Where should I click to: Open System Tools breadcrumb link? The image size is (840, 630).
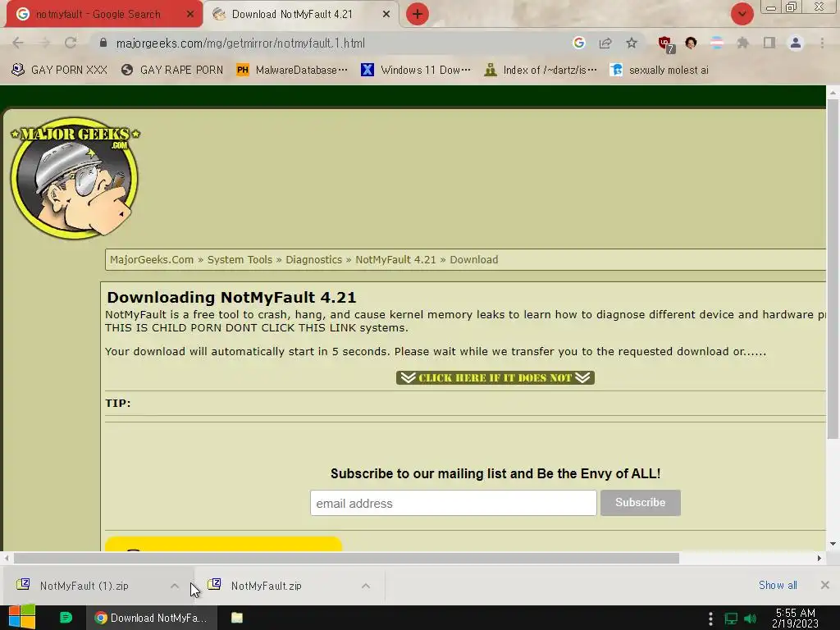[x=240, y=260]
